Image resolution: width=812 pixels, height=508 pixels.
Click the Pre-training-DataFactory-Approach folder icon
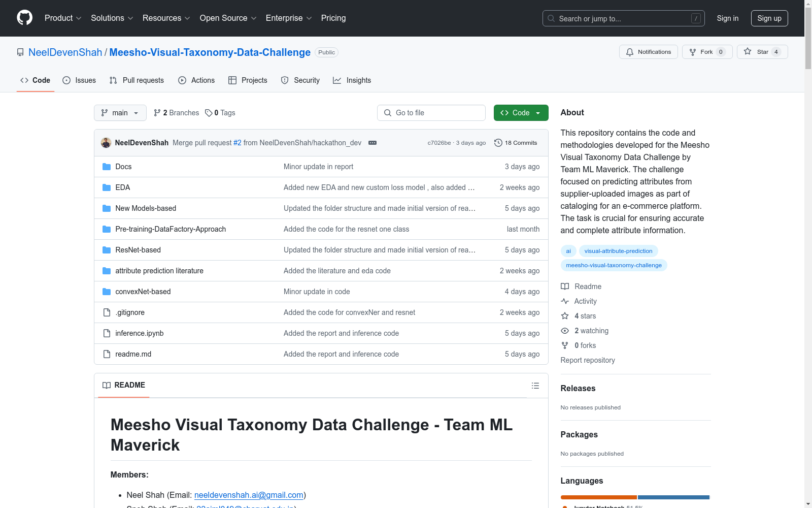pyautogui.click(x=107, y=229)
